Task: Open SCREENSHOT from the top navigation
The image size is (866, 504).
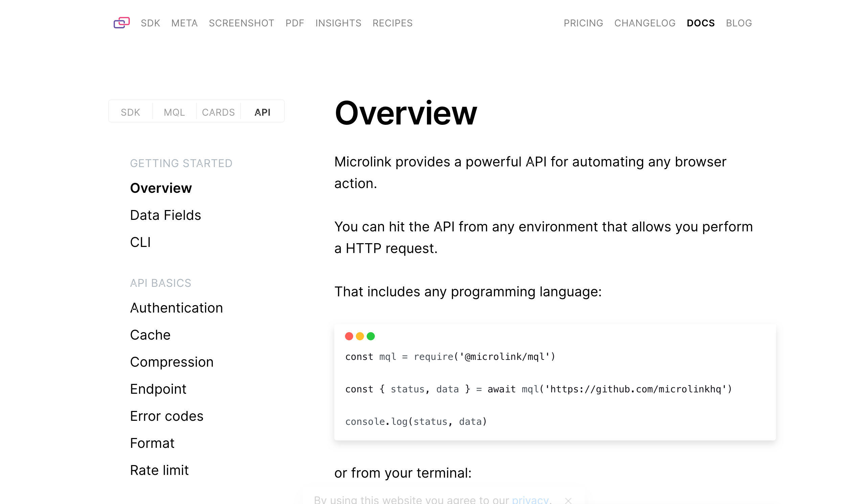Action: [x=242, y=23]
